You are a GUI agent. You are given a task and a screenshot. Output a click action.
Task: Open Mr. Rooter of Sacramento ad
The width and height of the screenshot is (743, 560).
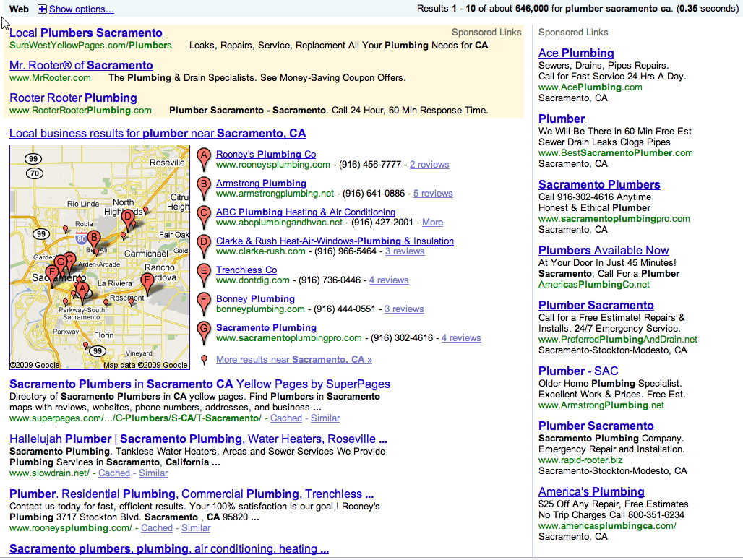tap(81, 65)
